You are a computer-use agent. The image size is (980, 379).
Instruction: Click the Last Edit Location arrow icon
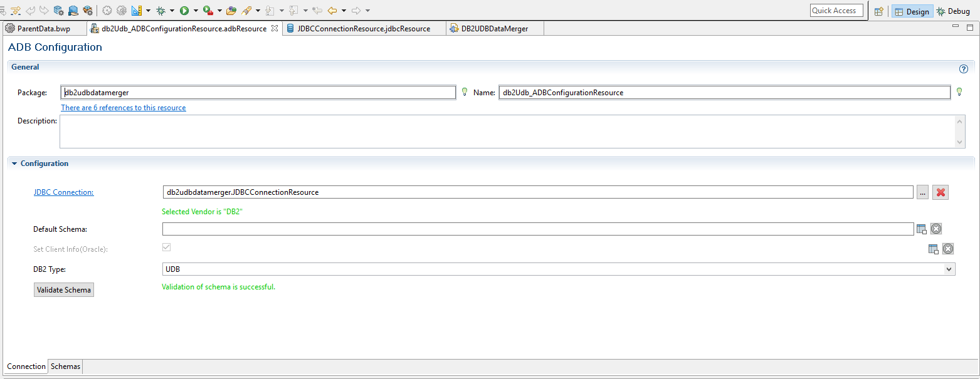(x=317, y=11)
